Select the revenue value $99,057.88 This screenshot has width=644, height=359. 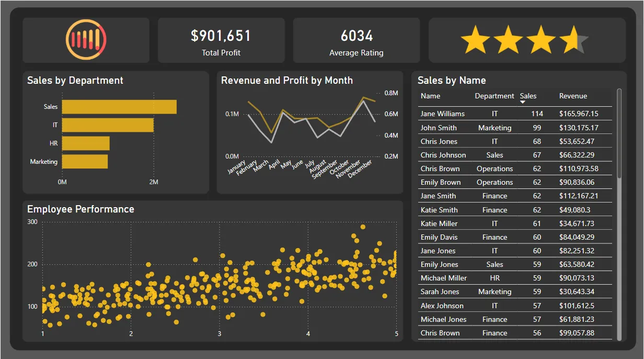tap(577, 333)
